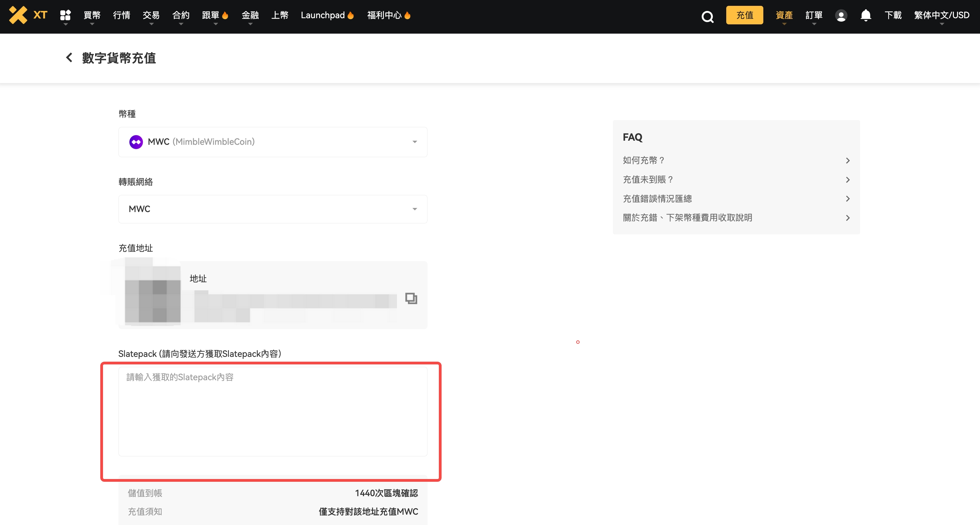Open the 買幣 menu
The height and width of the screenshot is (525, 980).
92,15
